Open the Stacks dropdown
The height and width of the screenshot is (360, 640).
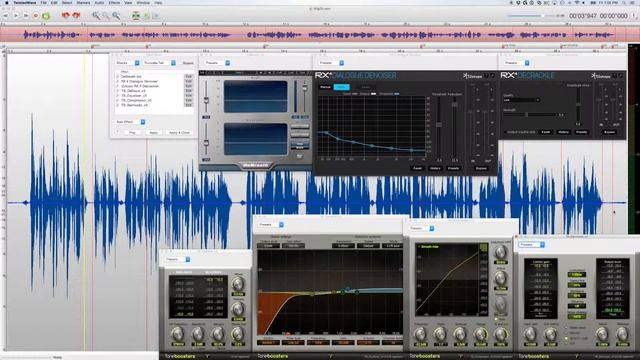[x=127, y=63]
